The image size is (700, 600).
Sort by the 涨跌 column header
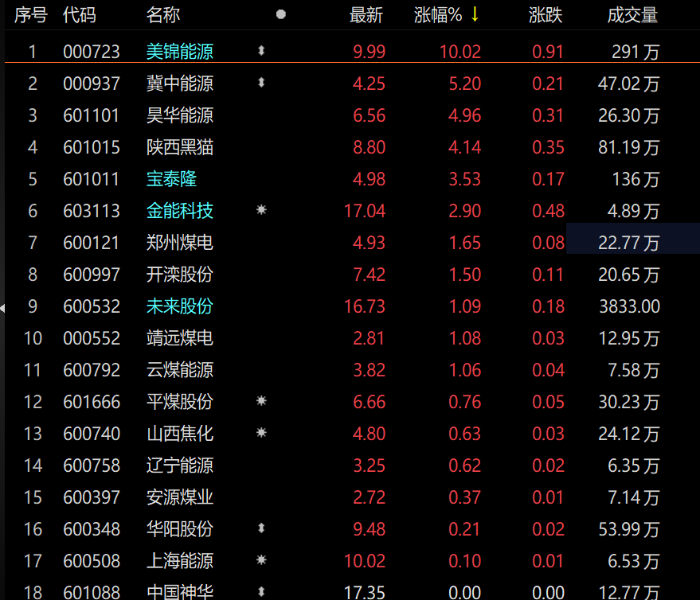click(546, 15)
